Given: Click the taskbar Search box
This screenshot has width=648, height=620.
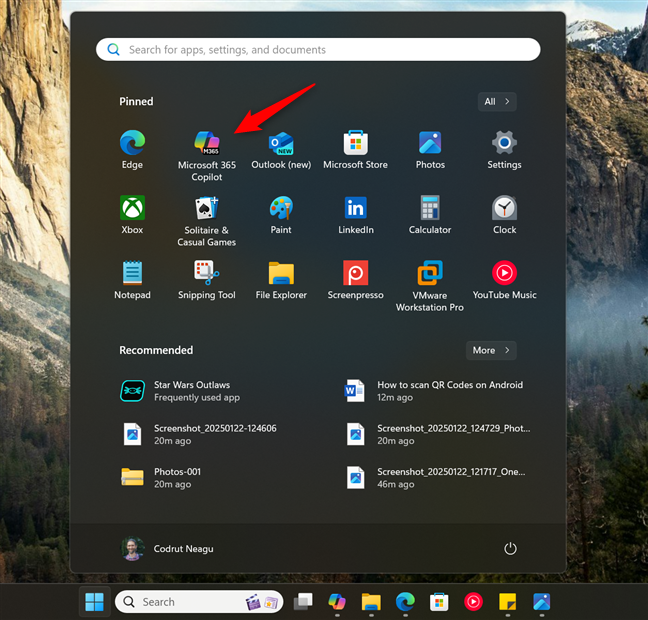Looking at the screenshot, I should click(199, 602).
